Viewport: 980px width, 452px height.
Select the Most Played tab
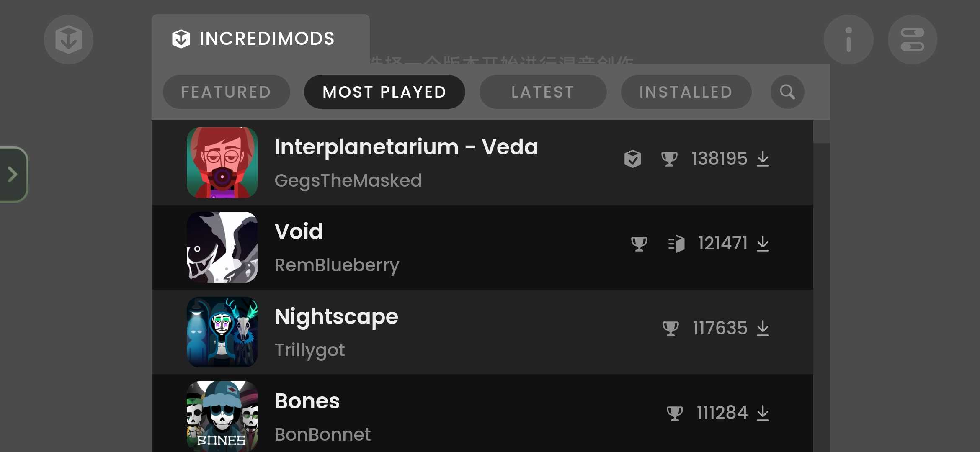pos(384,92)
